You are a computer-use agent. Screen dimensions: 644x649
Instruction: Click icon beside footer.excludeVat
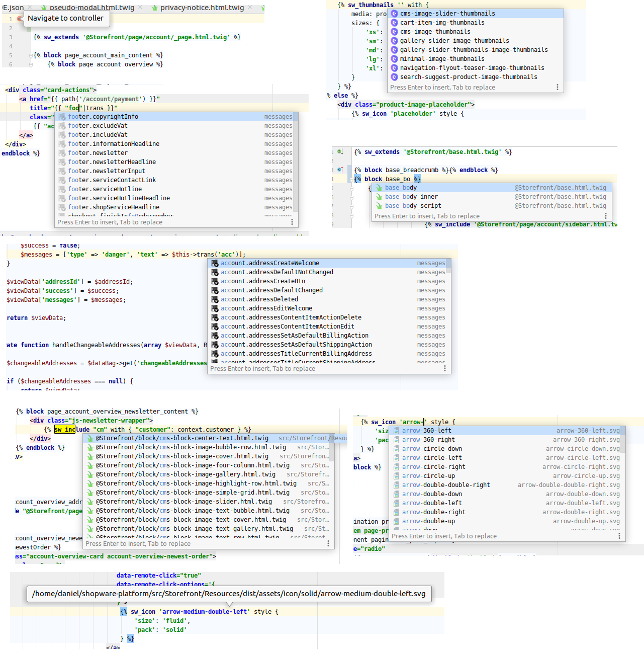[x=62, y=126]
